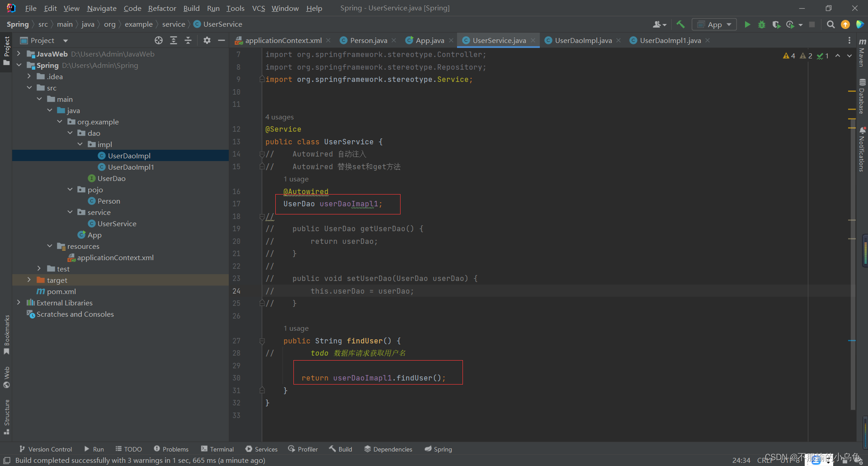Open the App run configuration dropdown
This screenshot has height=466, width=868.
714,24
